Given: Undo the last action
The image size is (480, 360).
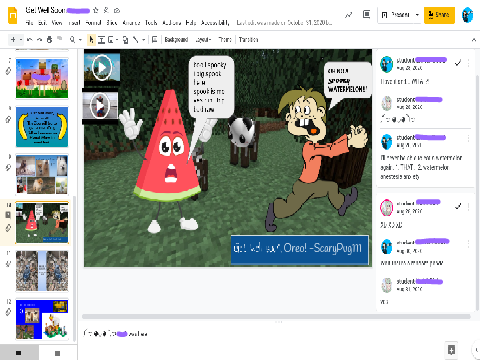Looking at the screenshot, I should (x=29, y=40).
